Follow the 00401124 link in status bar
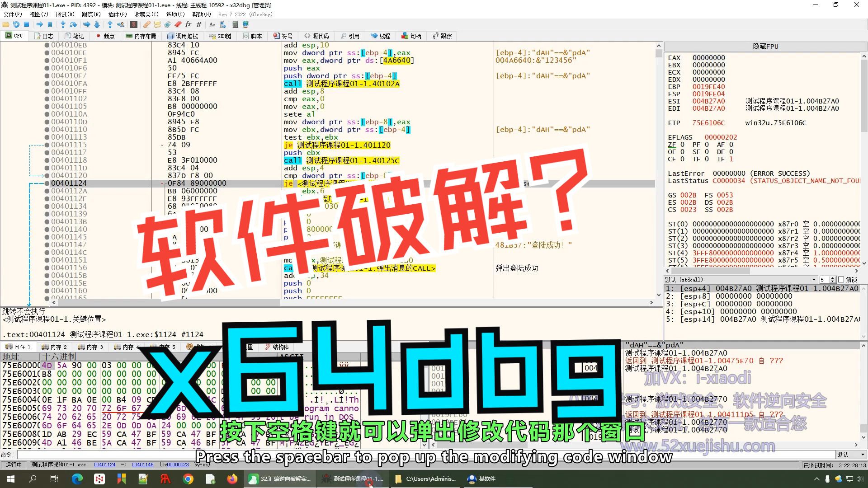868x488 pixels. [x=104, y=465]
